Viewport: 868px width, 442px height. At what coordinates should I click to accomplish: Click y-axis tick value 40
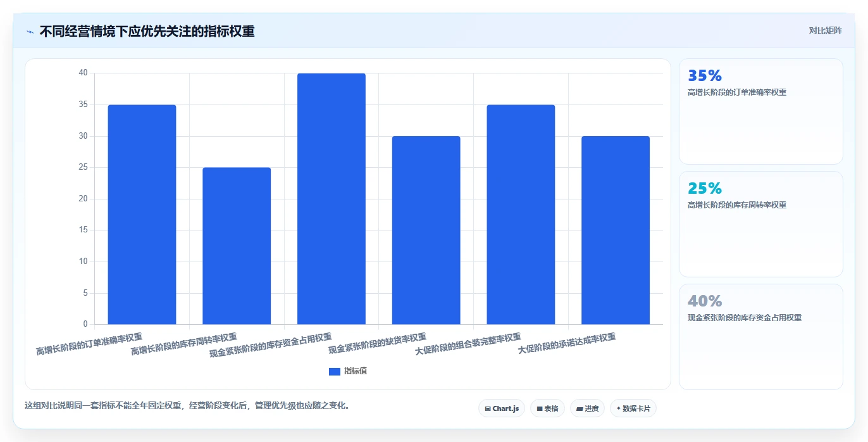(x=83, y=73)
